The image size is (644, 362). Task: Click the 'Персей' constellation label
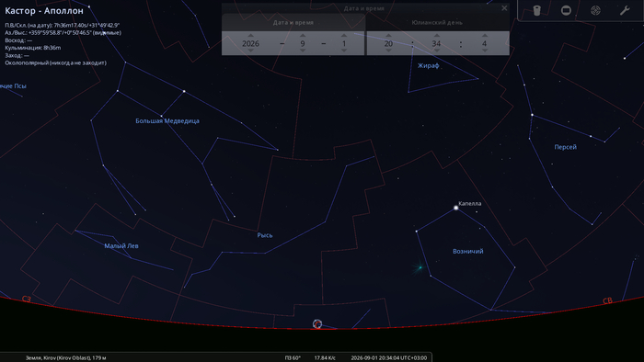pyautogui.click(x=566, y=147)
